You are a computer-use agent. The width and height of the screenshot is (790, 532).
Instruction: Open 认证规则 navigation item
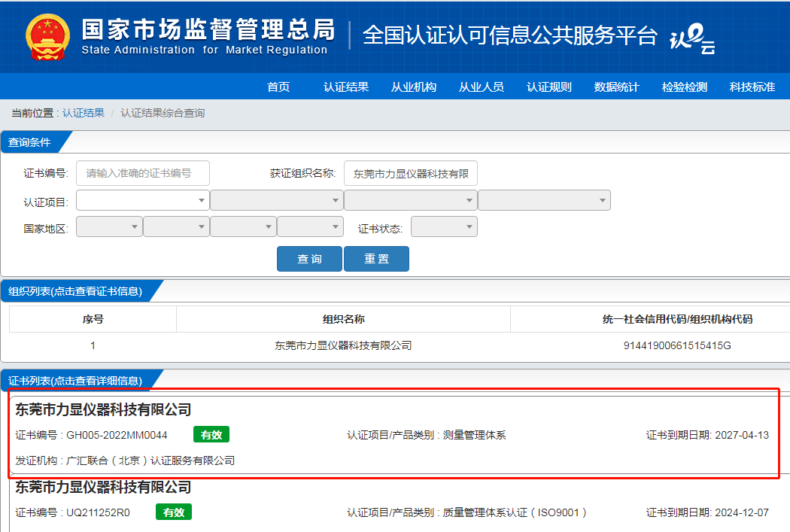549,87
